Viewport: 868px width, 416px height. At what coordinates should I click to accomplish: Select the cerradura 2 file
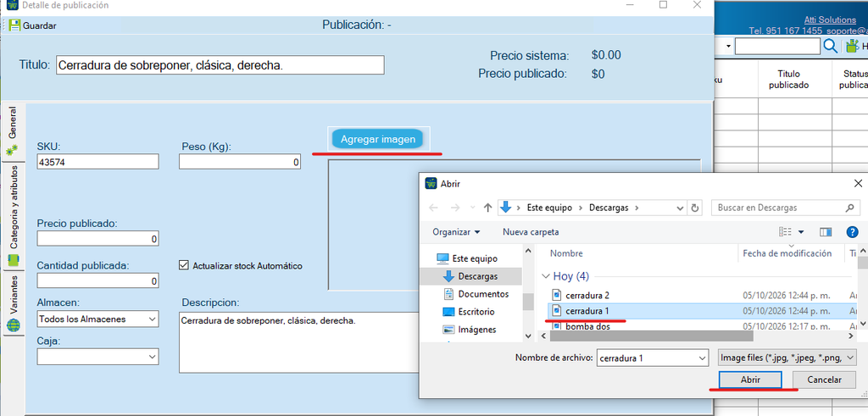pyautogui.click(x=587, y=296)
